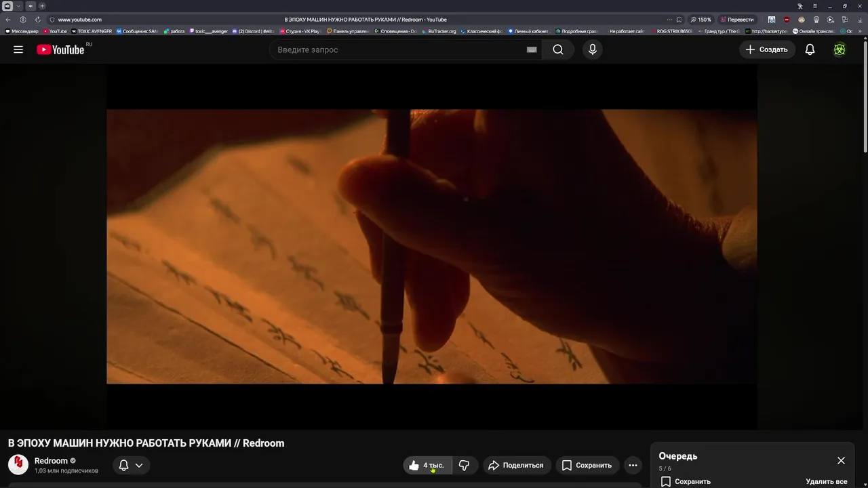Click the video player to pause

pos(431,247)
